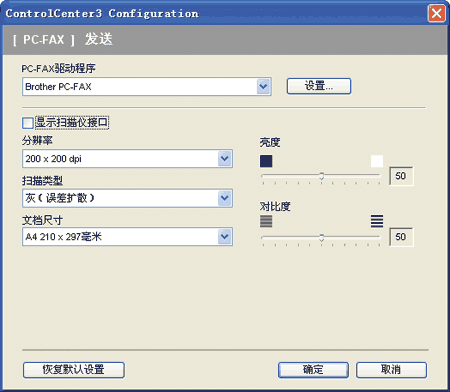The width and height of the screenshot is (450, 392).
Task: Open the 分辨率 200 x 200 dpi dropdown arrow
Action: [225, 159]
